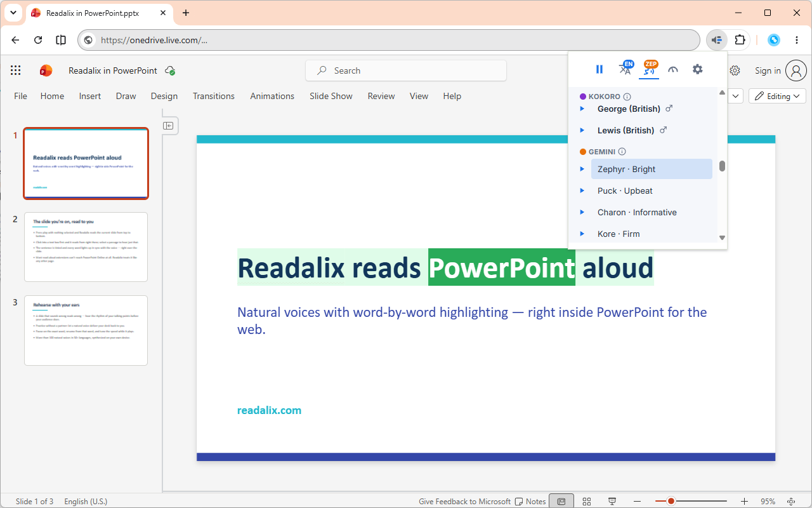The image size is (812, 508).
Task: Select the George (British) voice
Action: [x=652, y=109]
